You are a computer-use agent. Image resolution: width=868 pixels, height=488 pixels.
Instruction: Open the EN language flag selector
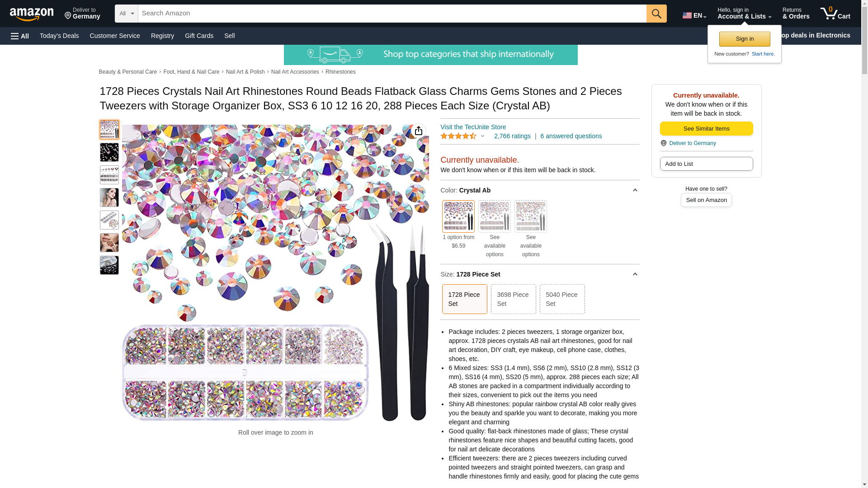(x=694, y=15)
